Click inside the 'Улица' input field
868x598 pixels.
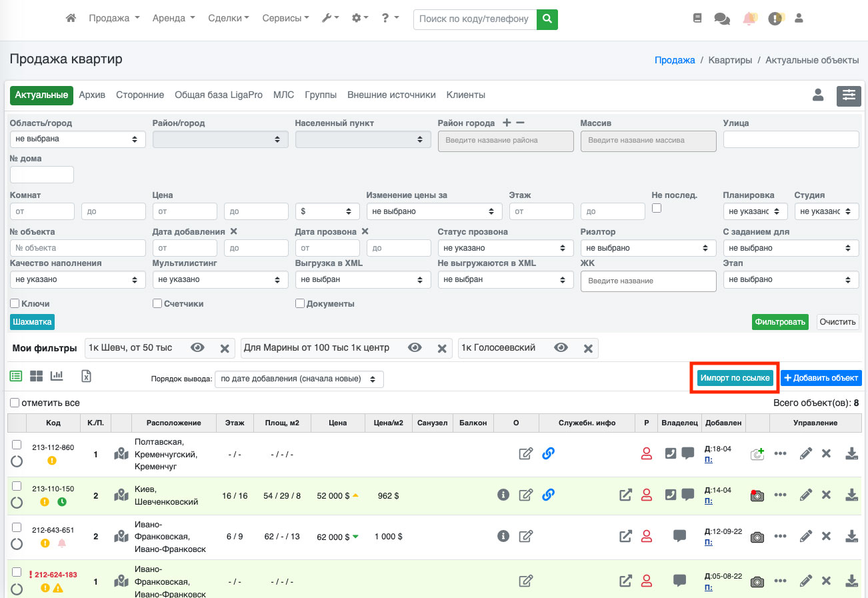pyautogui.click(x=791, y=139)
